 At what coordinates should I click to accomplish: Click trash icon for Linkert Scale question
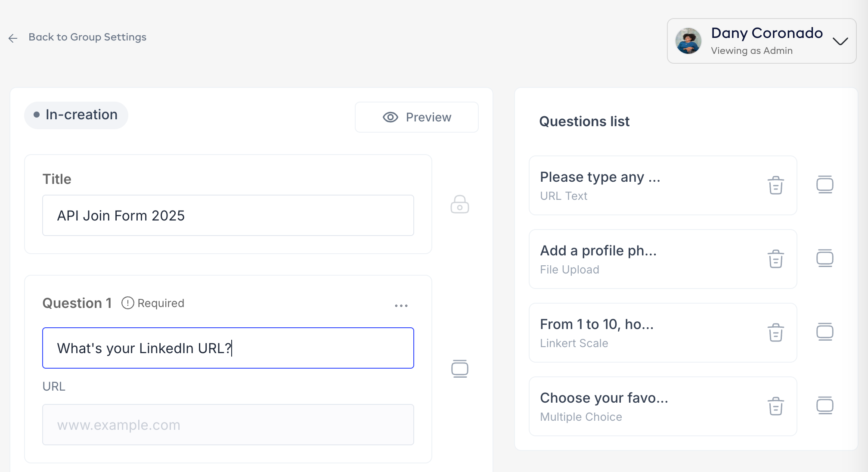775,332
